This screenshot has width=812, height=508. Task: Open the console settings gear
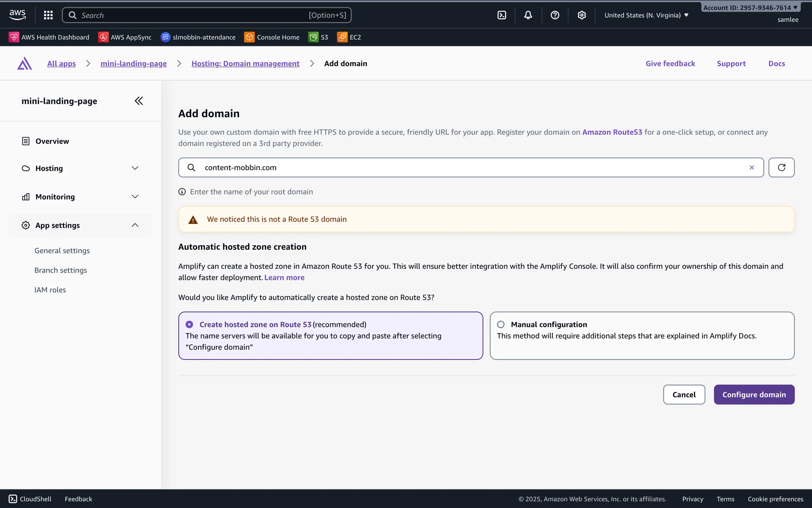(582, 15)
